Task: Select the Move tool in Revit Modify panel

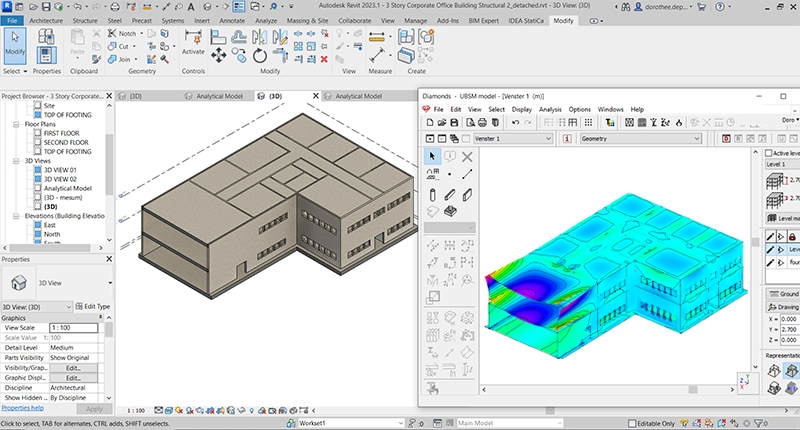Action: pos(219,55)
